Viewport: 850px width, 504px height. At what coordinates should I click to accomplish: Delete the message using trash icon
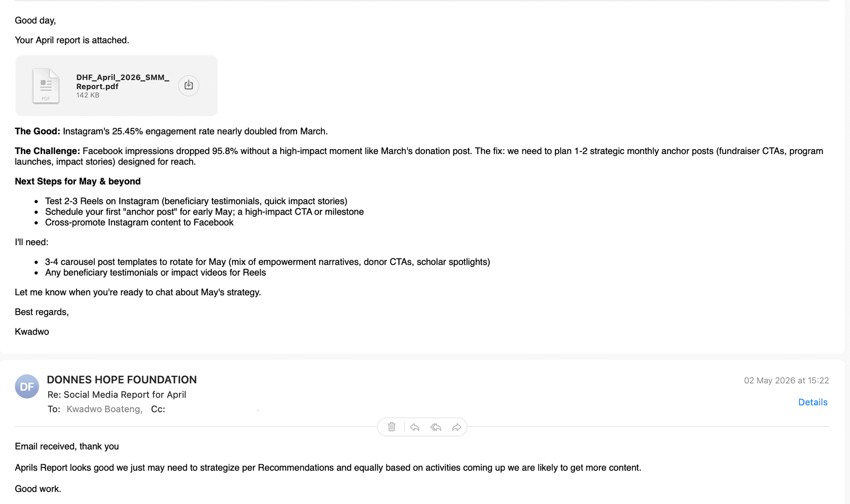(x=392, y=427)
